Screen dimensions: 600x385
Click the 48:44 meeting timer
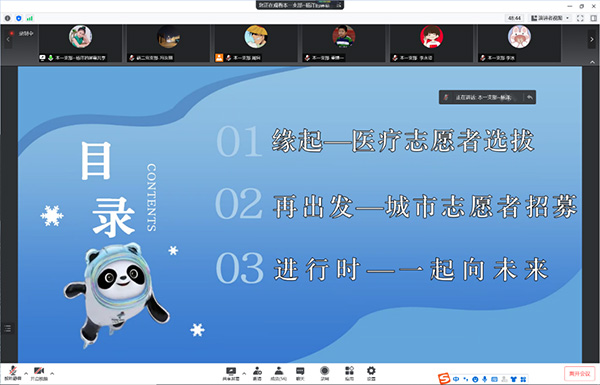(514, 18)
